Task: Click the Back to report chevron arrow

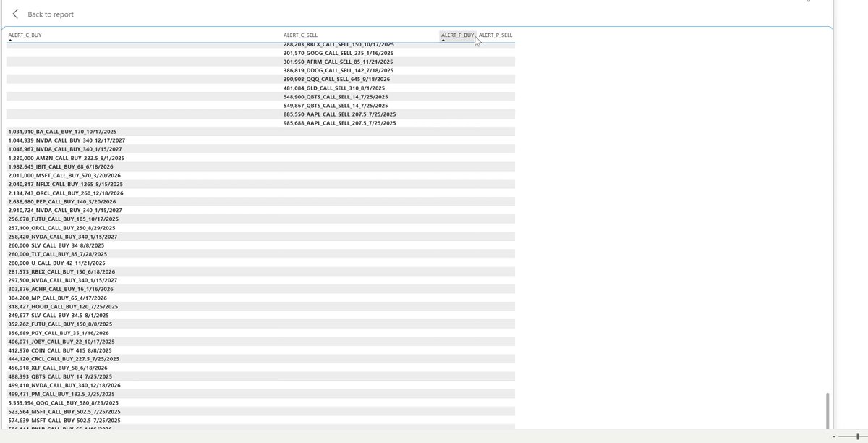Action: coord(15,14)
